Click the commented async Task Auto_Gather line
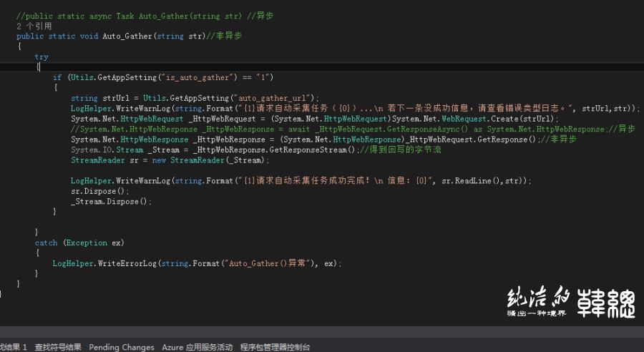This screenshot has height=352, width=644. (x=145, y=16)
